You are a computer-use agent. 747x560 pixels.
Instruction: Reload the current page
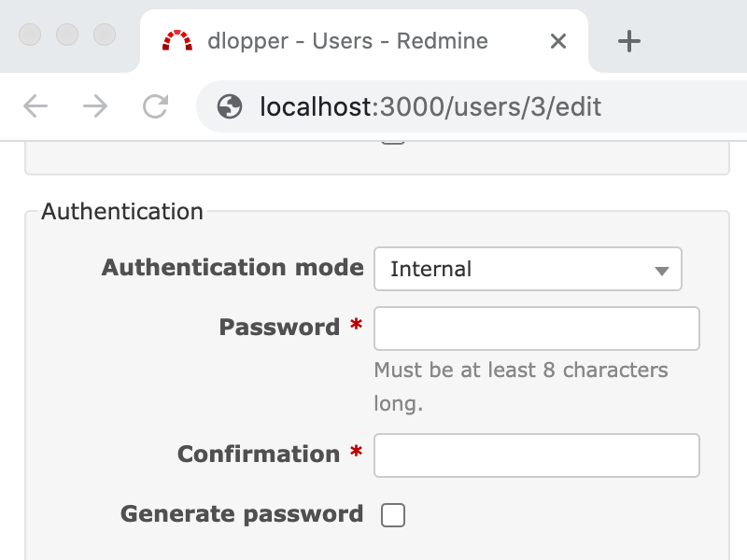(155, 106)
